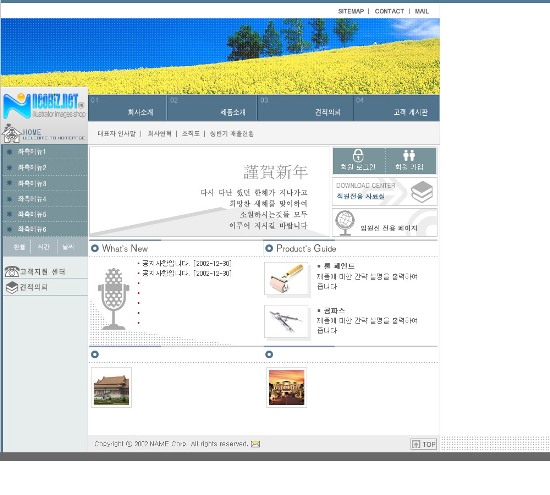Click the member login padlock icon
The width and height of the screenshot is (550, 495).
pyautogui.click(x=358, y=155)
